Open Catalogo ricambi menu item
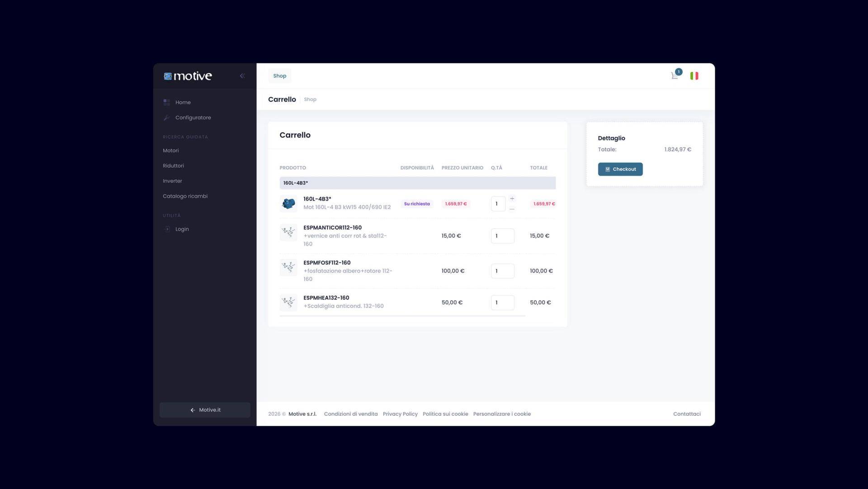The height and width of the screenshot is (489, 868). pyautogui.click(x=185, y=196)
